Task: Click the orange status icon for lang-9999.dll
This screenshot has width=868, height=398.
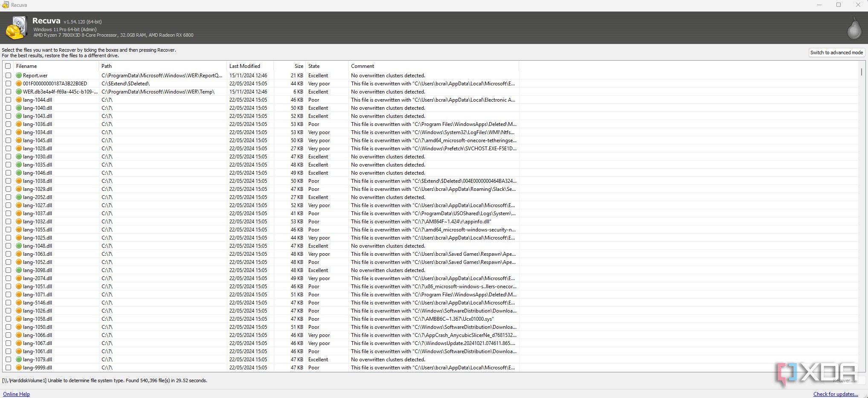Action: coord(19,368)
